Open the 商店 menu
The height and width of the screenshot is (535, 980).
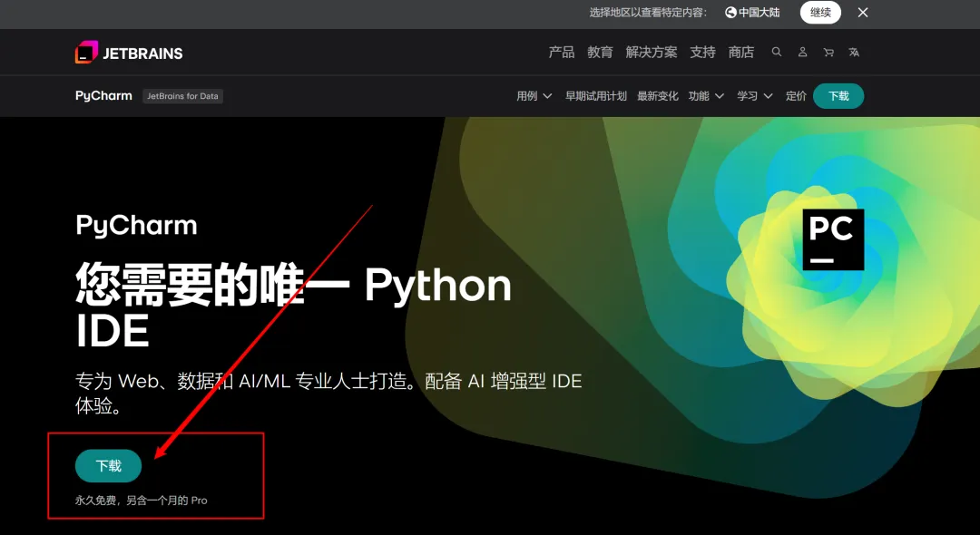pos(741,53)
